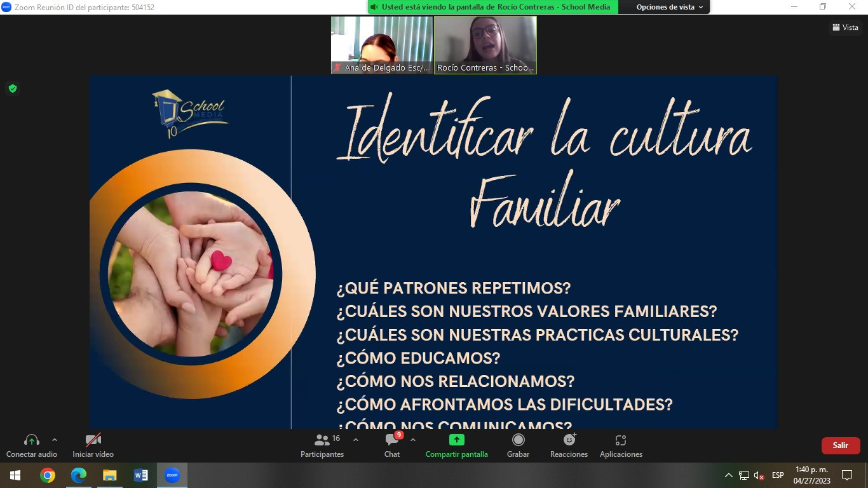This screenshot has width=868, height=488.
Task: Launch Microsoft Edge from taskbar
Action: [x=79, y=475]
